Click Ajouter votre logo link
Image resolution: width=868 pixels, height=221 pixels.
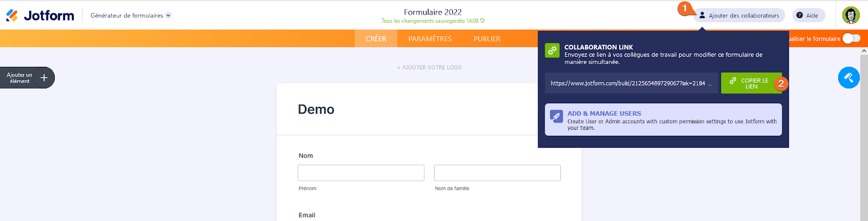click(x=429, y=67)
